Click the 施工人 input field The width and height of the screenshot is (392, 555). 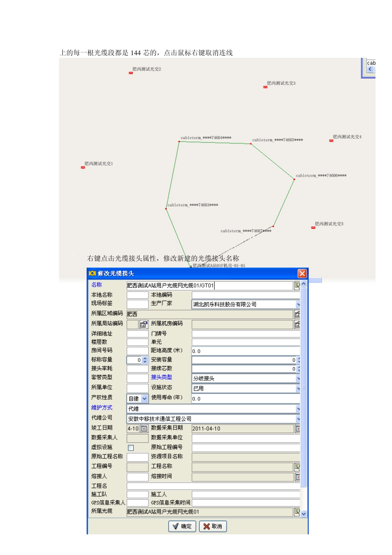(x=246, y=495)
